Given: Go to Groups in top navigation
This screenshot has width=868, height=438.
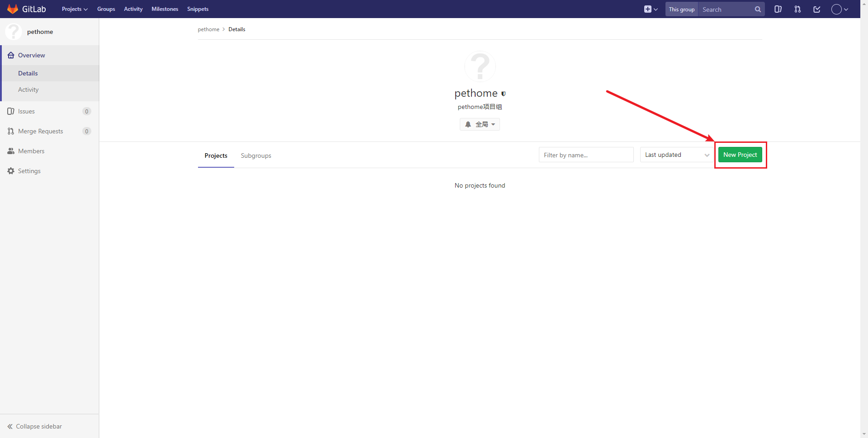Looking at the screenshot, I should [x=106, y=9].
